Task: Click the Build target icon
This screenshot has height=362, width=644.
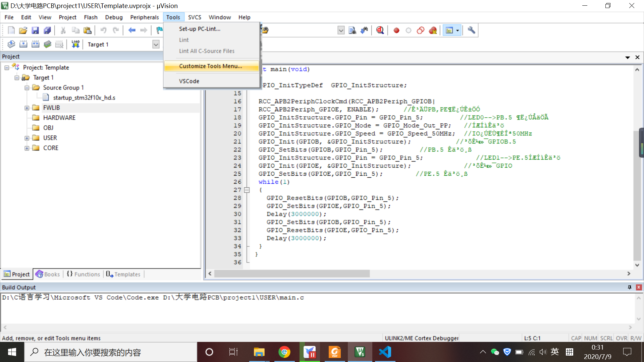Action: point(23,44)
